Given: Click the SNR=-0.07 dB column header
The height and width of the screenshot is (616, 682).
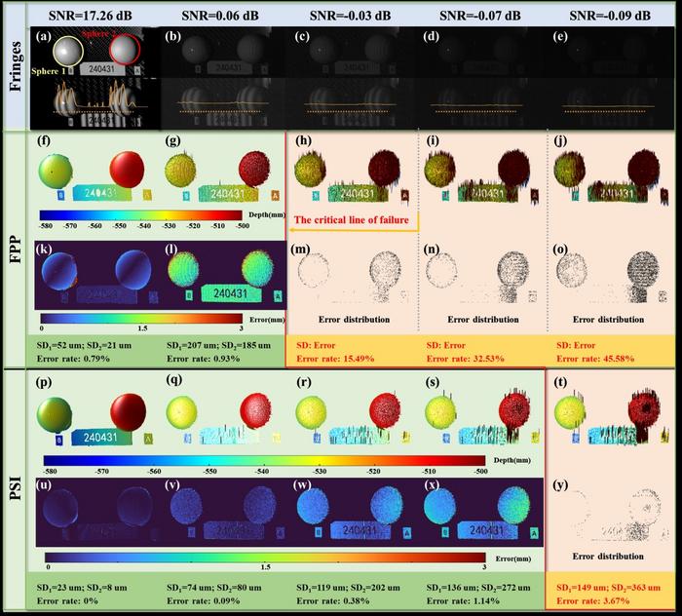Looking at the screenshot, I should pos(479,17).
